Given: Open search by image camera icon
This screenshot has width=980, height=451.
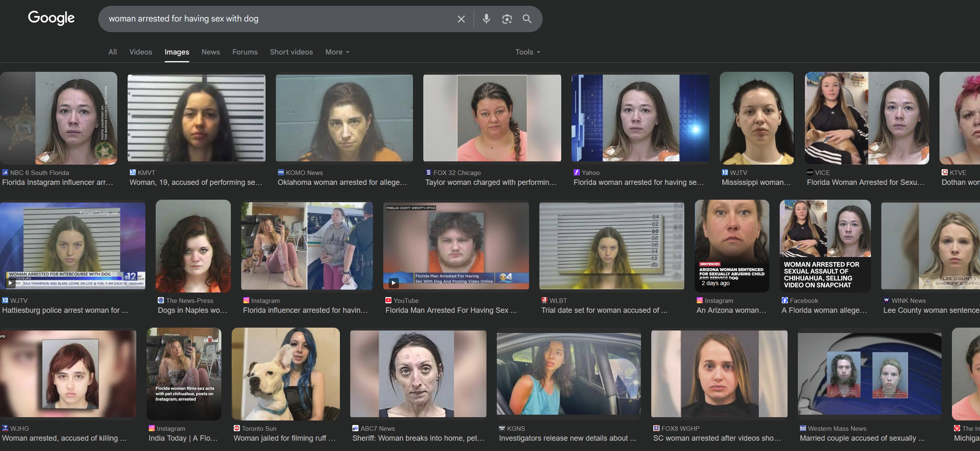Looking at the screenshot, I should pyautogui.click(x=507, y=19).
